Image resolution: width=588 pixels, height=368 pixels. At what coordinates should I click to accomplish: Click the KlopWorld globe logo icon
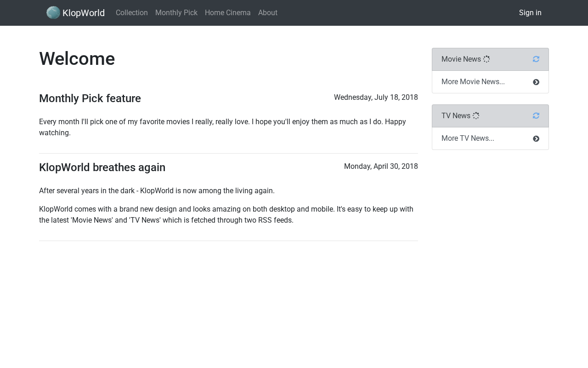click(53, 13)
